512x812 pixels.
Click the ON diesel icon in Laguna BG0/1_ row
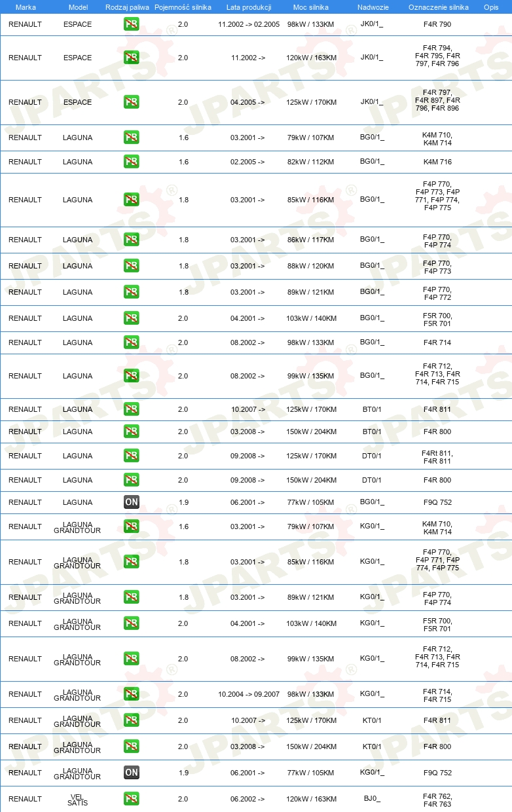point(132,502)
